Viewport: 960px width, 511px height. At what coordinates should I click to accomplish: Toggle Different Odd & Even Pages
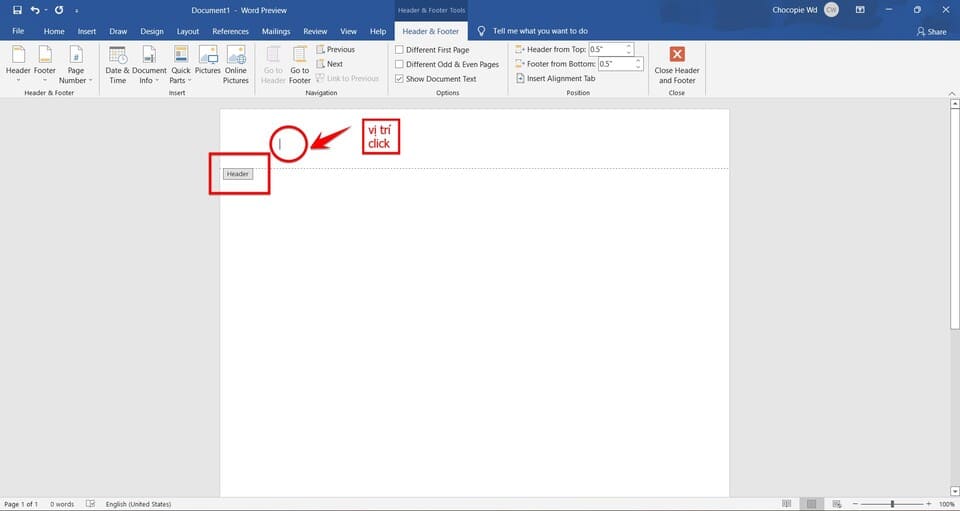(400, 64)
